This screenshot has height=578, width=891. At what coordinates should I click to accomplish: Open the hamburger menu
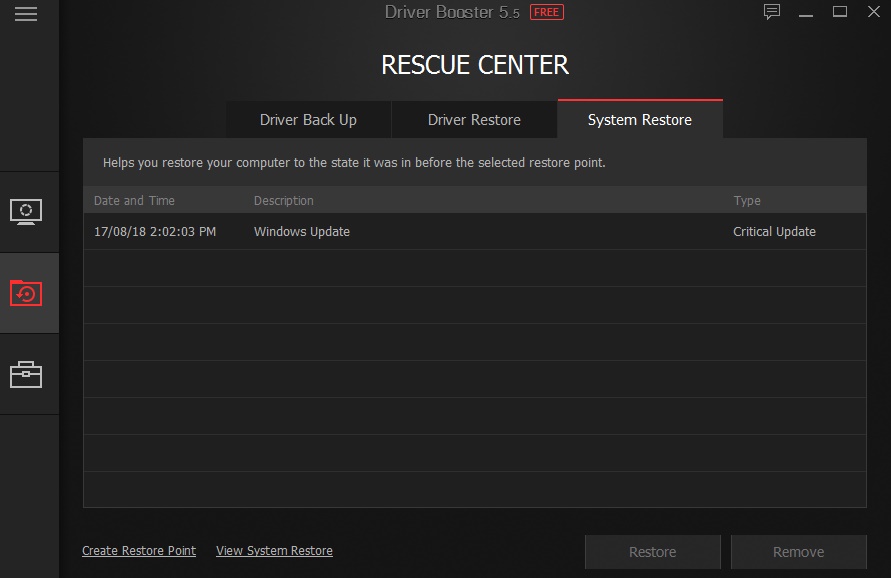click(x=26, y=14)
